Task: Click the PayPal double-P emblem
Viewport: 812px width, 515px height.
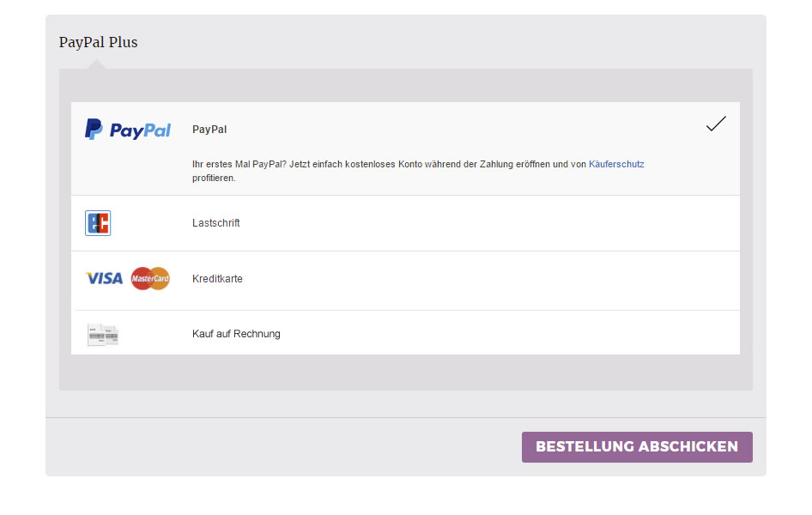Action: (94, 130)
